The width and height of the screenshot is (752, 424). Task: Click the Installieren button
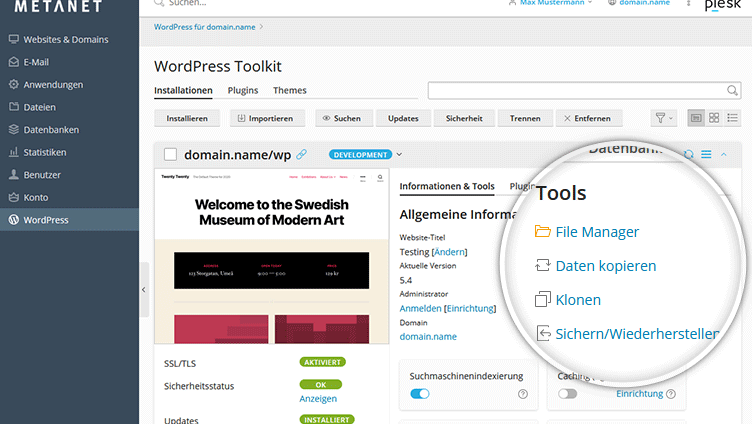[187, 118]
